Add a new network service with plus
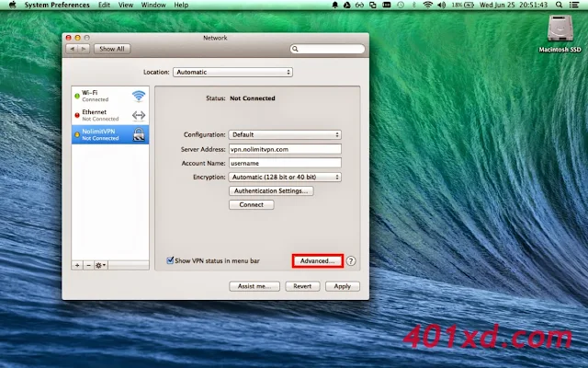Screen dimensions: 588x368 click(x=77, y=266)
